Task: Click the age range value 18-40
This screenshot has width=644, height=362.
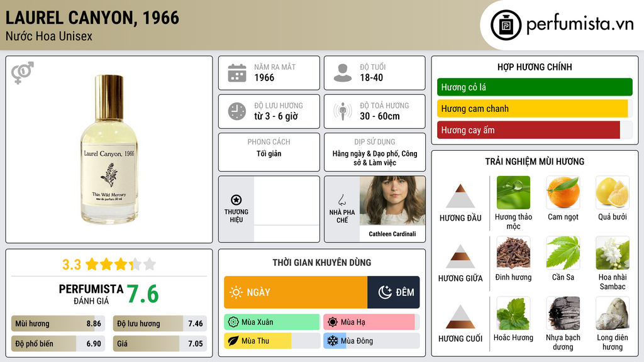Action: pyautogui.click(x=371, y=77)
